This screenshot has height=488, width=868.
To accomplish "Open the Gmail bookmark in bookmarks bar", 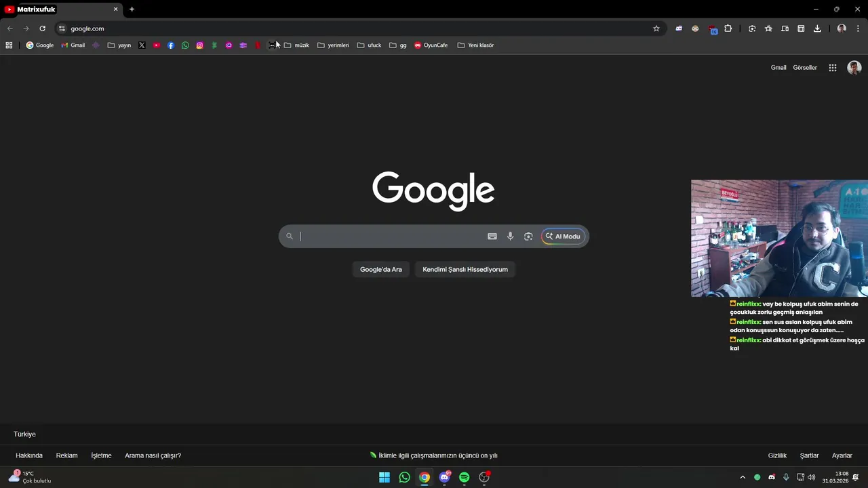I will pos(73,45).
